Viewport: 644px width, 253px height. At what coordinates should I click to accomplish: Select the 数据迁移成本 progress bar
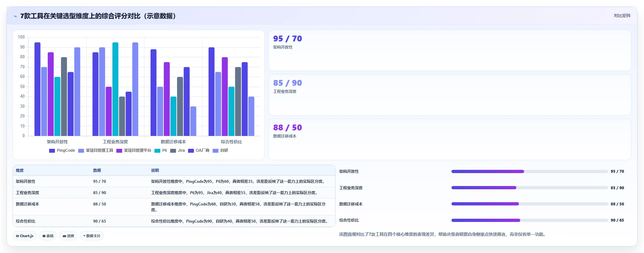coord(530,204)
